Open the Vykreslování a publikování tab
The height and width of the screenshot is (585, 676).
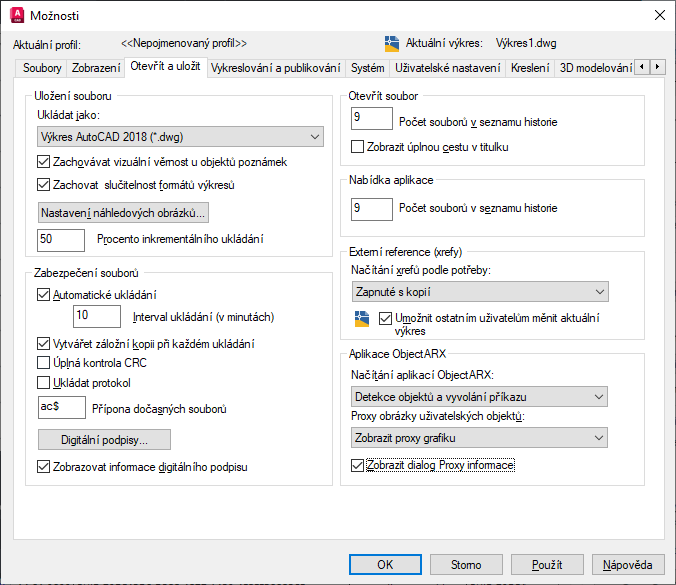tap(275, 68)
